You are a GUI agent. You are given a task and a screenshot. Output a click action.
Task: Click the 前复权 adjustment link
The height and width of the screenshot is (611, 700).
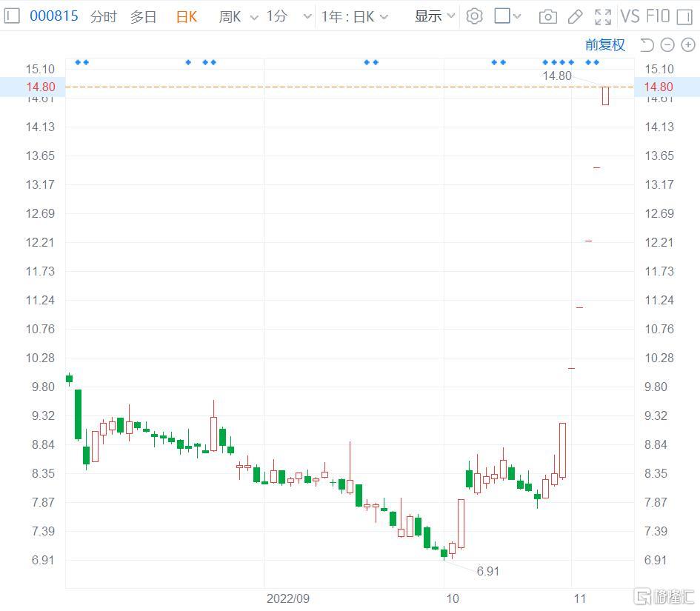605,44
